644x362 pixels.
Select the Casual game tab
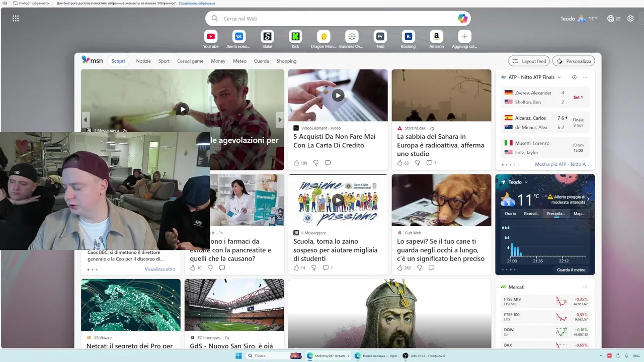click(x=190, y=61)
